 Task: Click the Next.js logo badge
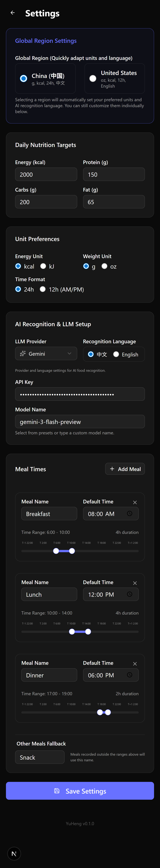pos(14,854)
